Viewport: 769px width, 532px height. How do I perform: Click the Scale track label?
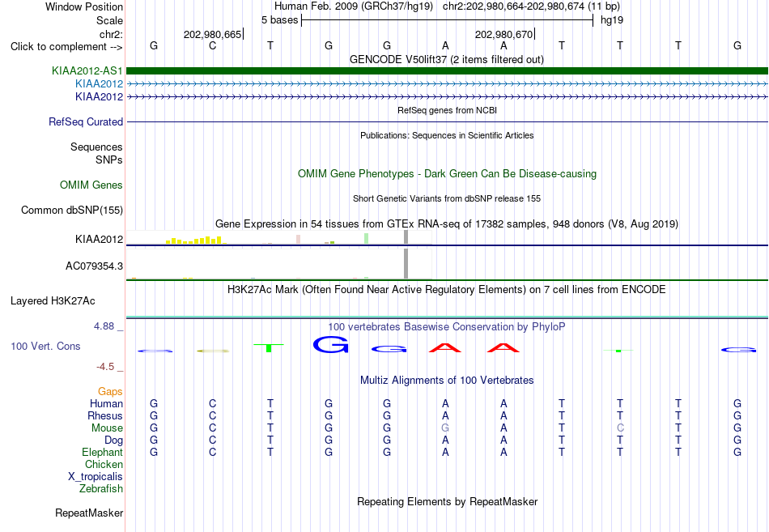pos(109,20)
